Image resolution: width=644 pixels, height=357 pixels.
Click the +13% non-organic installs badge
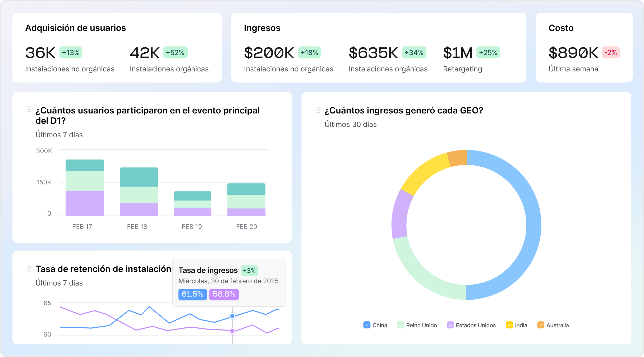click(x=71, y=53)
